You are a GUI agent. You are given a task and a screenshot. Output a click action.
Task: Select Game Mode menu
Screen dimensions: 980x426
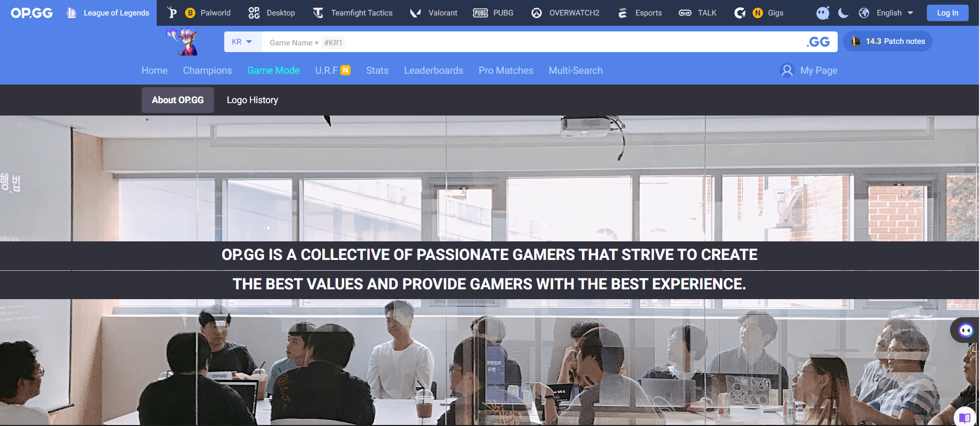(273, 71)
